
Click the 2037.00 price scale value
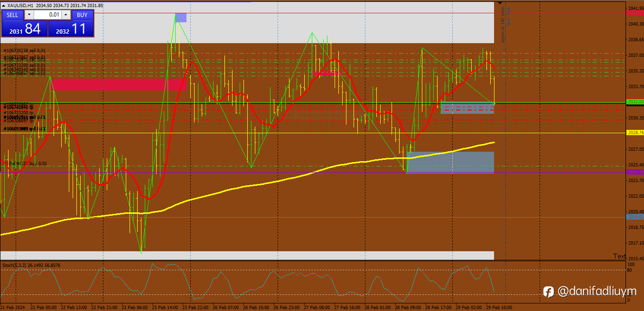click(635, 55)
